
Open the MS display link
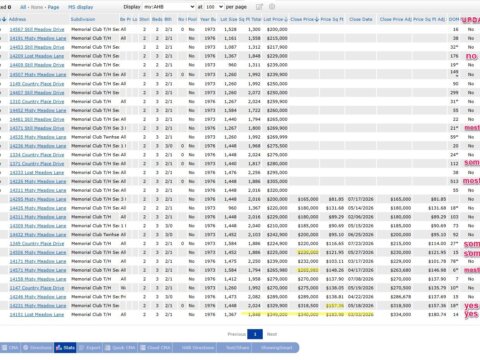pyautogui.click(x=81, y=7)
